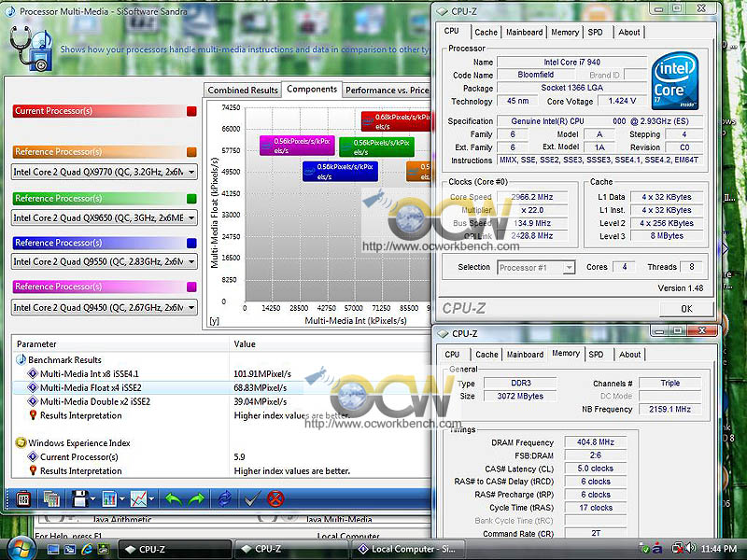
Task: Click the green forward arrow in Sandra toolbar
Action: [196, 499]
